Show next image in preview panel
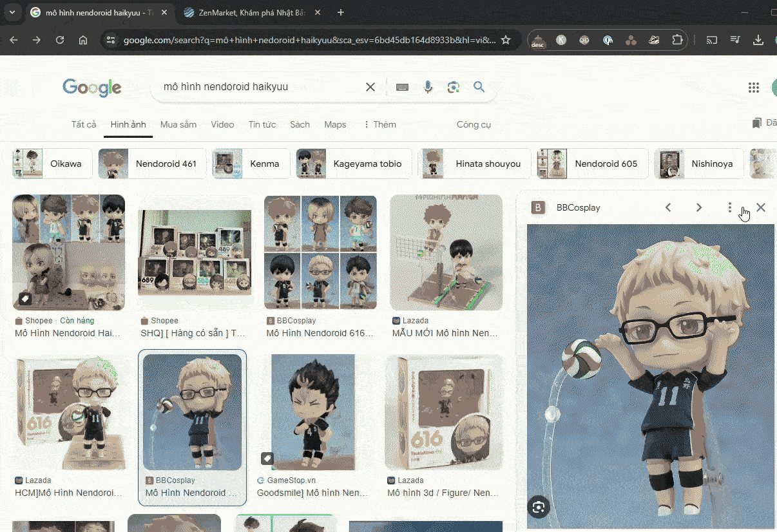This screenshot has height=532, width=777. click(x=699, y=207)
